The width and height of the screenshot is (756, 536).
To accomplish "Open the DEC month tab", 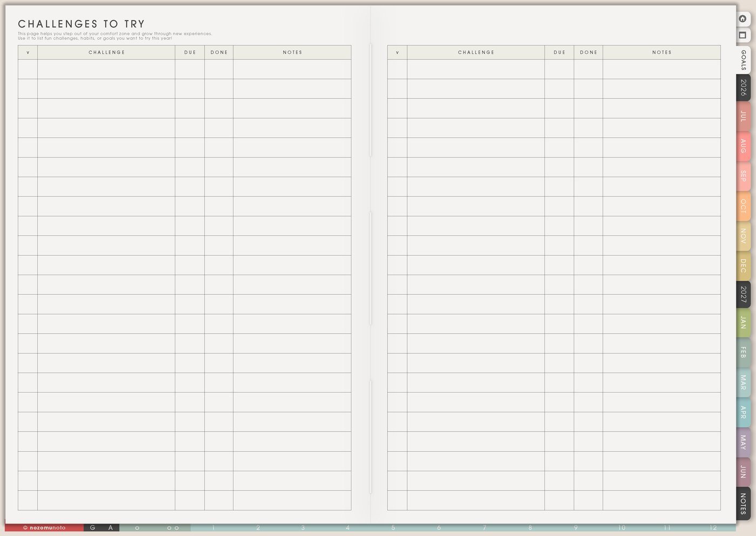I will point(744,266).
